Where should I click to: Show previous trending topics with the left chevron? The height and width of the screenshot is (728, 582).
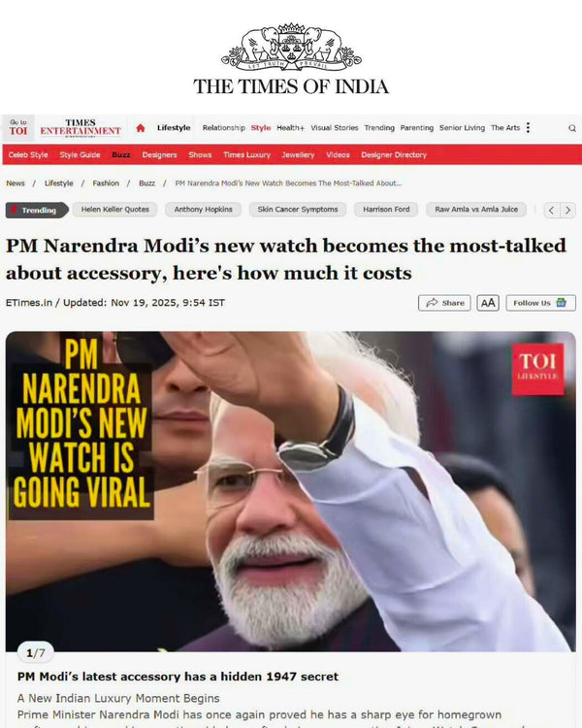[551, 210]
